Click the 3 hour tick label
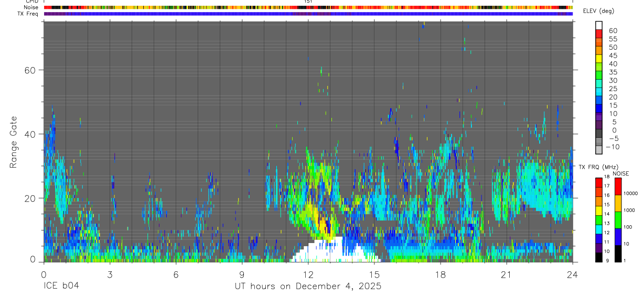This screenshot has height=297, width=644. click(110, 274)
